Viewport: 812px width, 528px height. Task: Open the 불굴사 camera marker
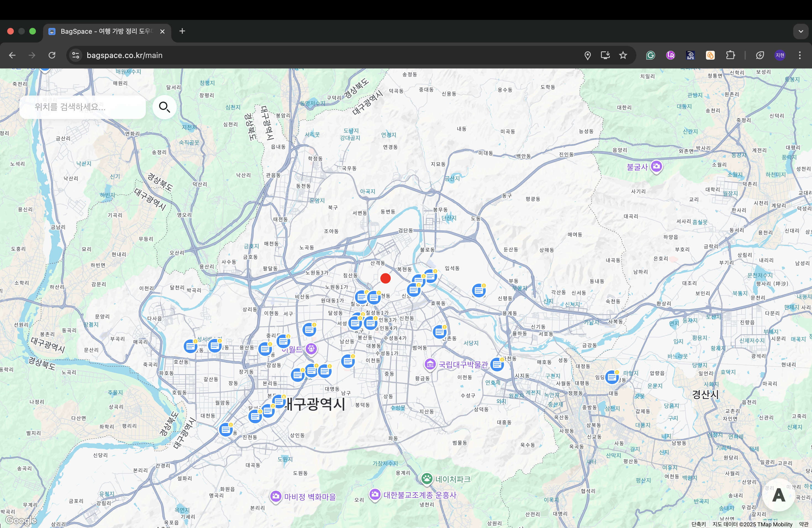tap(656, 167)
